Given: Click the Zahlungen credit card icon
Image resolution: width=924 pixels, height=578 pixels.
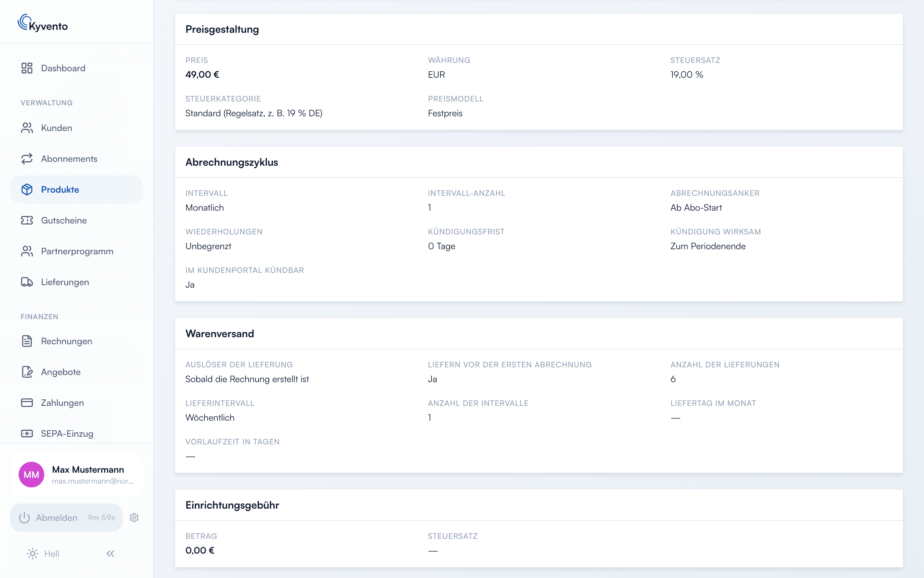Looking at the screenshot, I should (27, 403).
